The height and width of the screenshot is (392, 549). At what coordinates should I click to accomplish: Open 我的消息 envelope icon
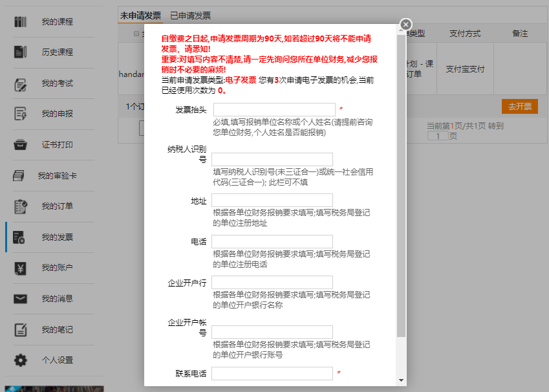(x=21, y=299)
